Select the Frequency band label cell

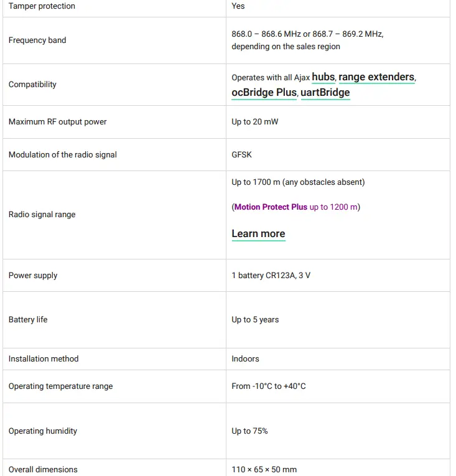click(x=37, y=40)
